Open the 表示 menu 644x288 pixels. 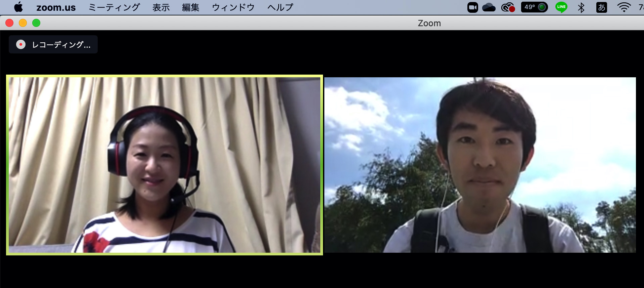click(161, 7)
